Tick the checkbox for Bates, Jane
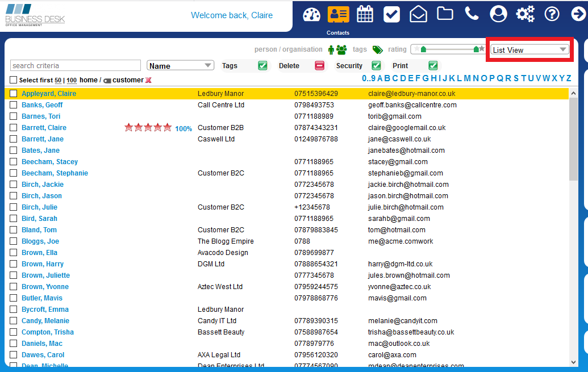 (x=14, y=151)
